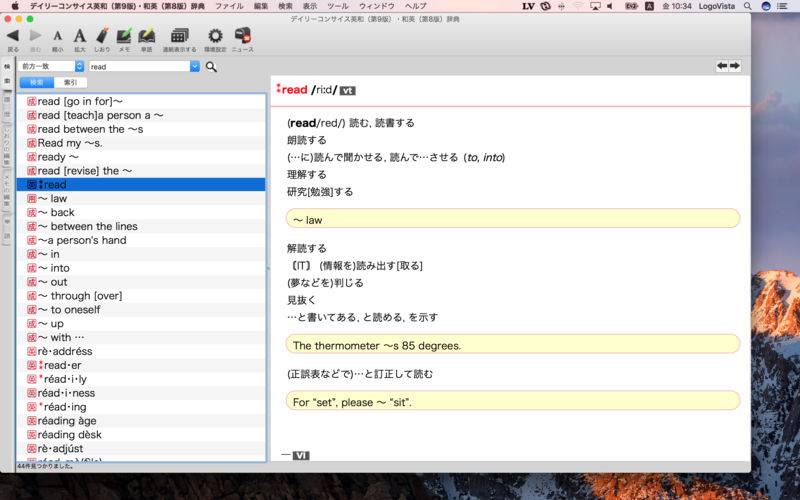Select list entry "Read my ~s."

(141, 143)
